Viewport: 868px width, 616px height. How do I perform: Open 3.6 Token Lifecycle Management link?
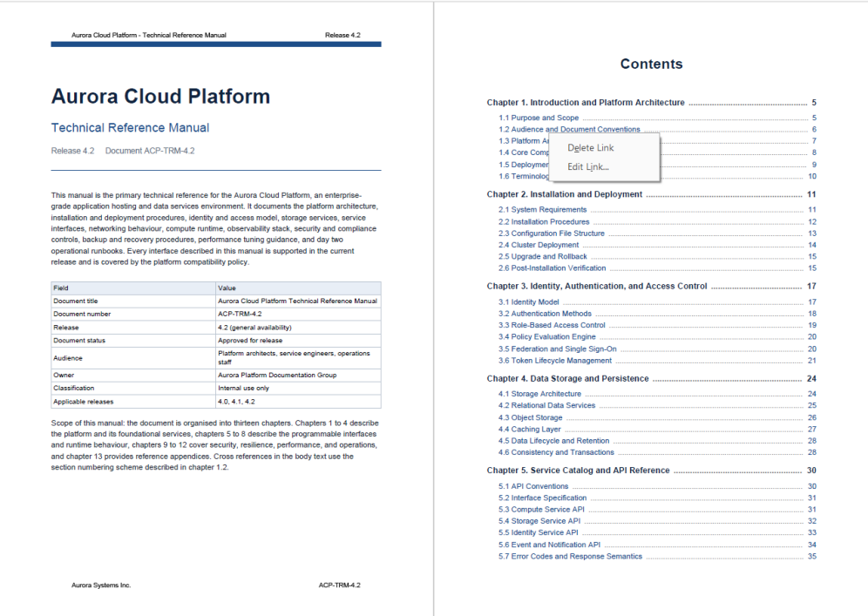click(x=554, y=361)
